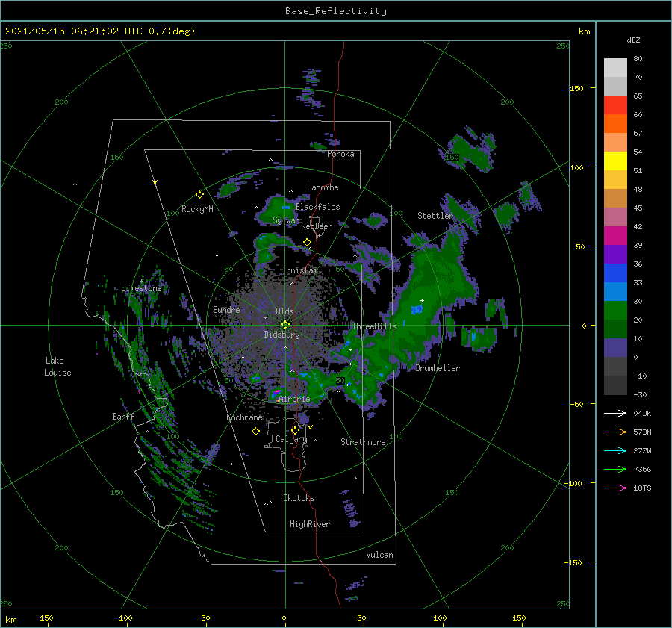Click the RockyMH label on map

[x=197, y=209]
